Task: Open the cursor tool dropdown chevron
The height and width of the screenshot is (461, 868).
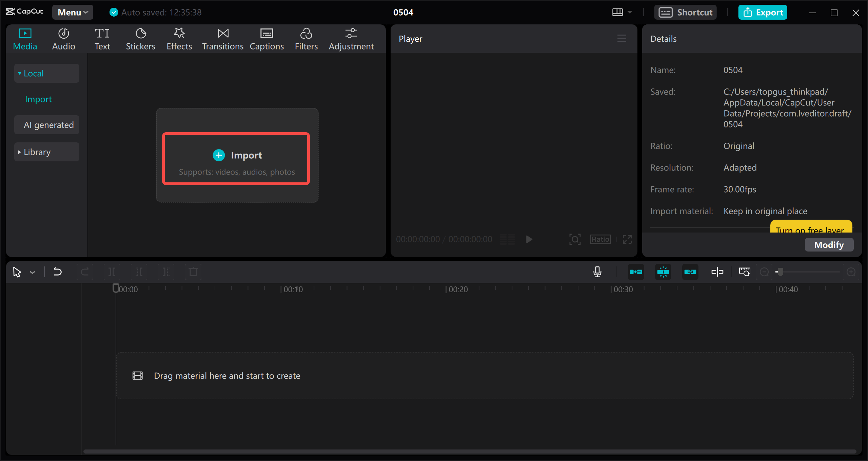Action: point(33,272)
